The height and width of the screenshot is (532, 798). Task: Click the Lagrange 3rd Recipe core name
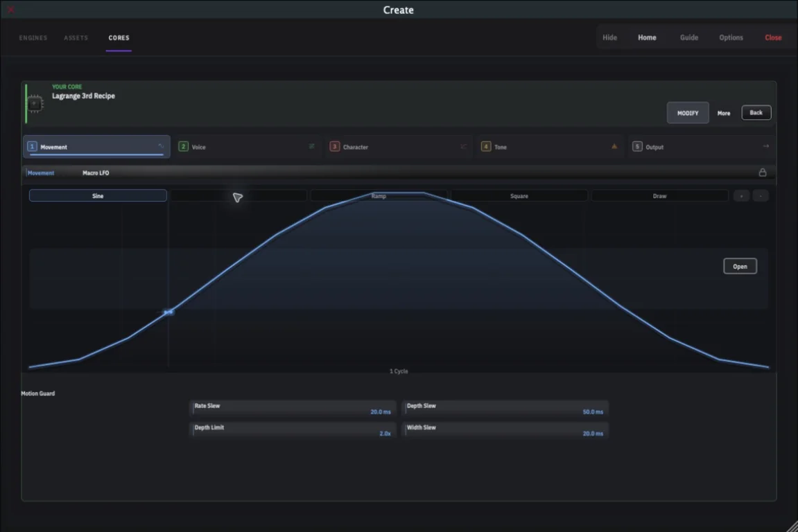(83, 96)
